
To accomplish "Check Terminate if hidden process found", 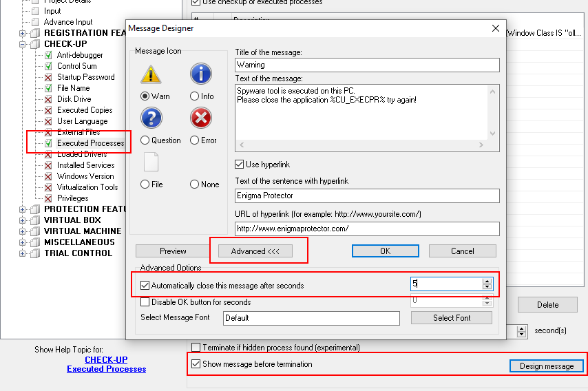I will click(x=196, y=347).
